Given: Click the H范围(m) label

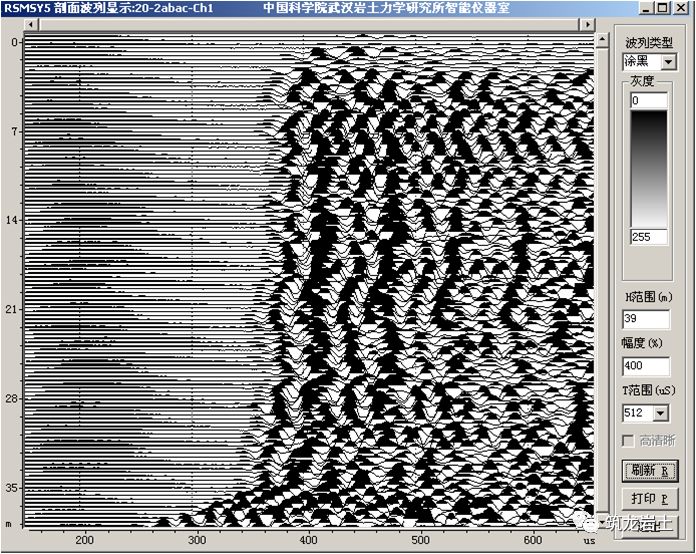Looking at the screenshot, I should (649, 297).
